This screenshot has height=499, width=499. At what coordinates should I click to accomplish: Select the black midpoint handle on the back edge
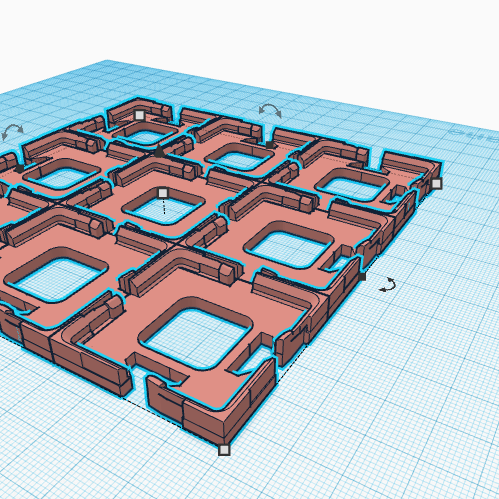click(x=270, y=145)
